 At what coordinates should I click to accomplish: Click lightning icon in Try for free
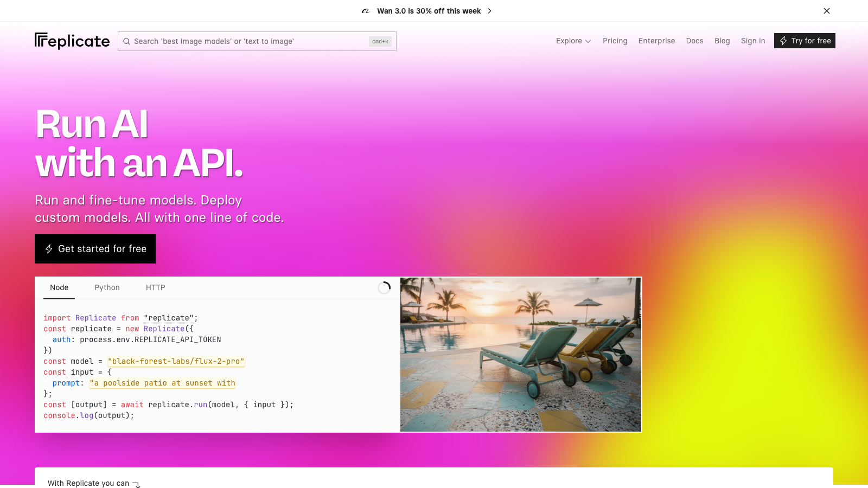(x=783, y=41)
